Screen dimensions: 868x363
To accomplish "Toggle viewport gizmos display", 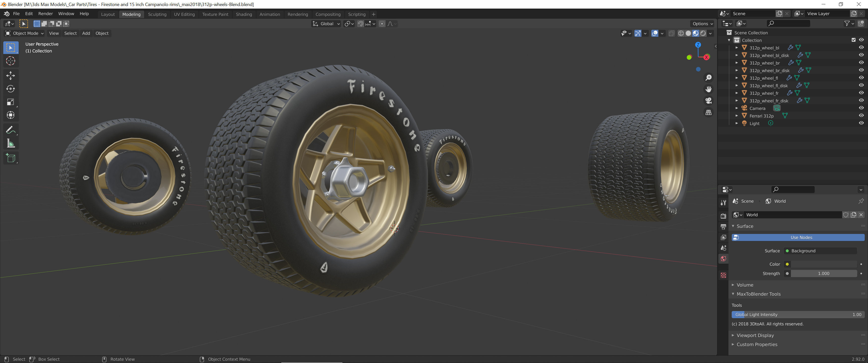I will (x=638, y=33).
